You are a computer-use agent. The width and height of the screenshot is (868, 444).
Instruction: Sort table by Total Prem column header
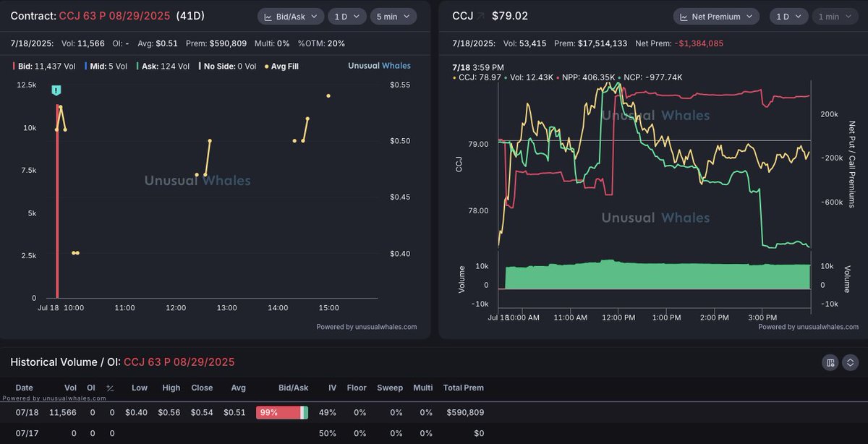point(463,388)
